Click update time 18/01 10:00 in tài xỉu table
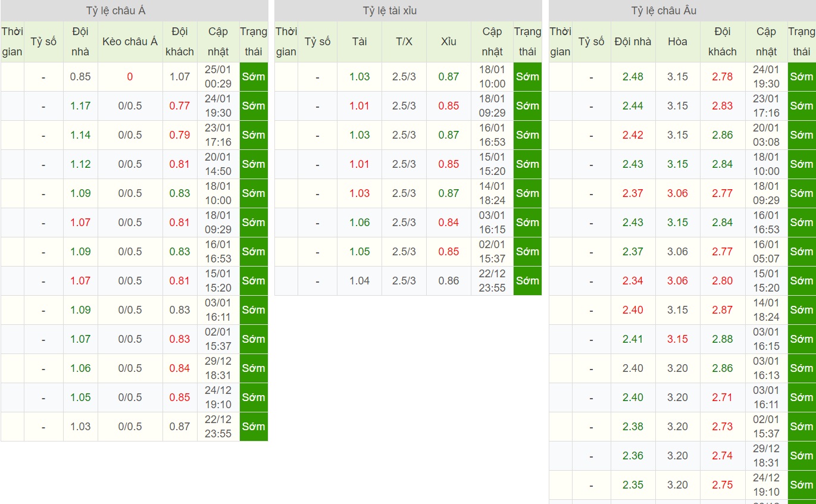This screenshot has height=504, width=816. point(492,77)
